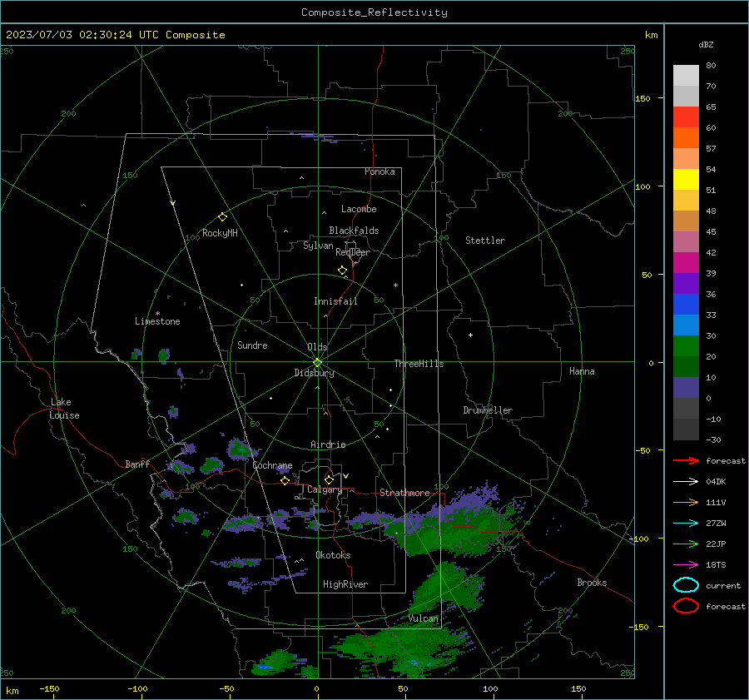Image resolution: width=749 pixels, height=700 pixels.
Task: Click the -150 value on bottom axis
Action: (49, 688)
